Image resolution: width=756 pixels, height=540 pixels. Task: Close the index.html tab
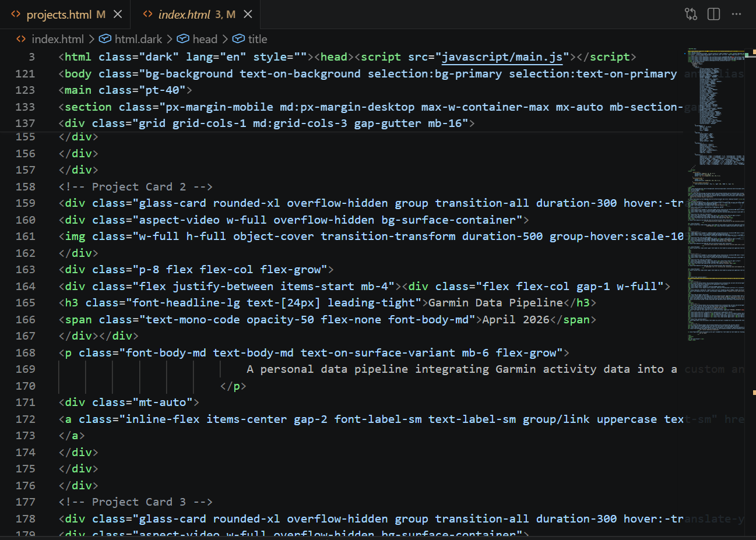point(248,14)
